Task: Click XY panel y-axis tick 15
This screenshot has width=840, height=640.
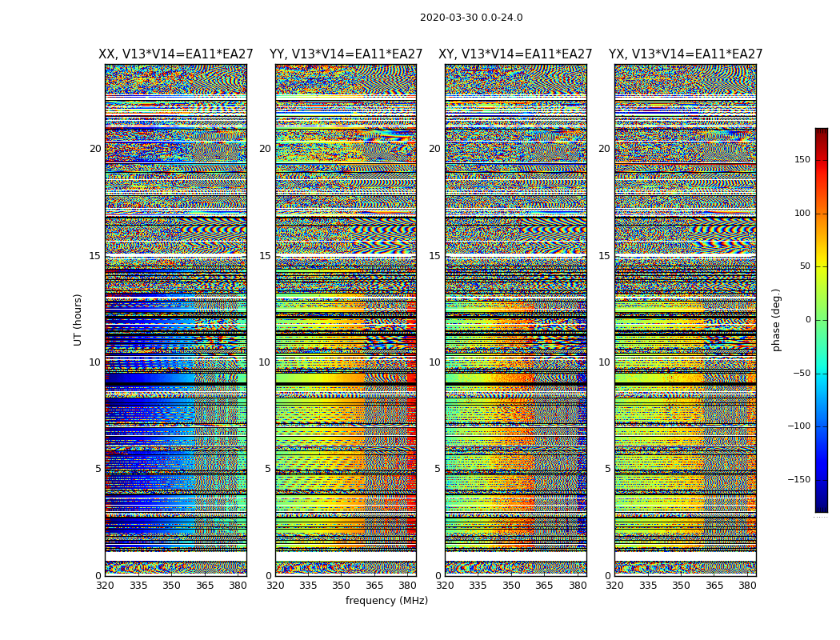Action: (435, 256)
